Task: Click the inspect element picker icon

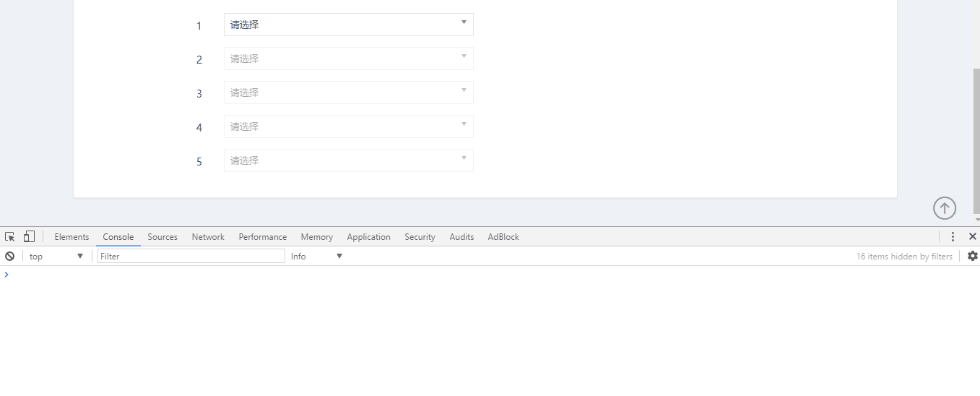Action: coord(10,236)
